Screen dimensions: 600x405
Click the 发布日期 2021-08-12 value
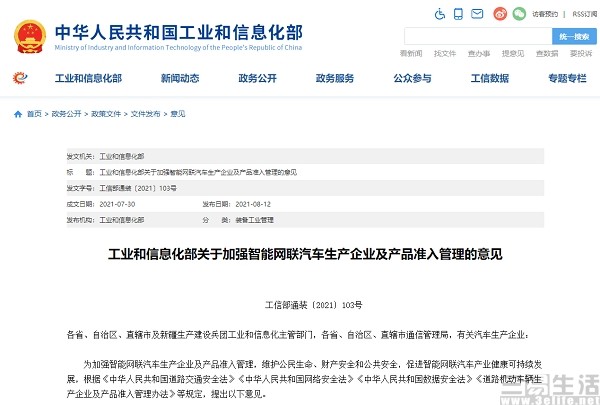click(253, 204)
